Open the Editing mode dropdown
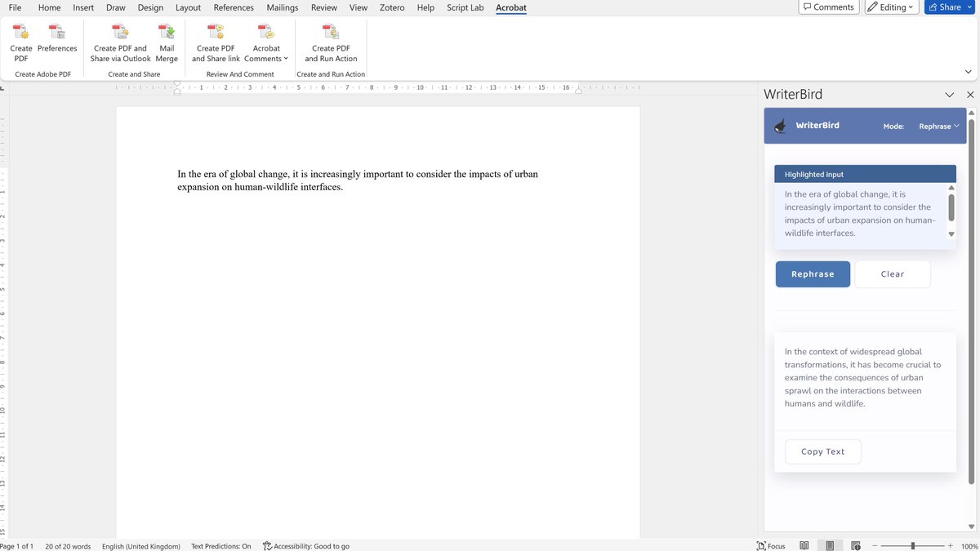Screen dimensions: 980x551 pyautogui.click(x=890, y=7)
